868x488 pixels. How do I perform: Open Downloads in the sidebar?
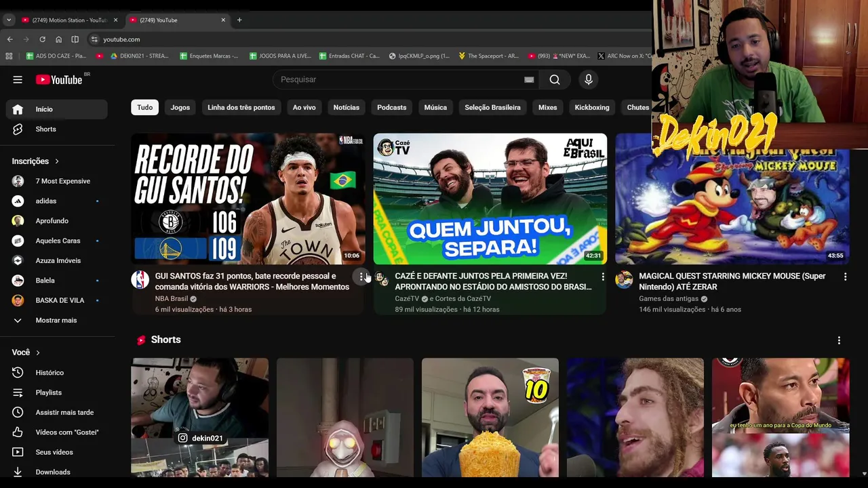(x=57, y=472)
